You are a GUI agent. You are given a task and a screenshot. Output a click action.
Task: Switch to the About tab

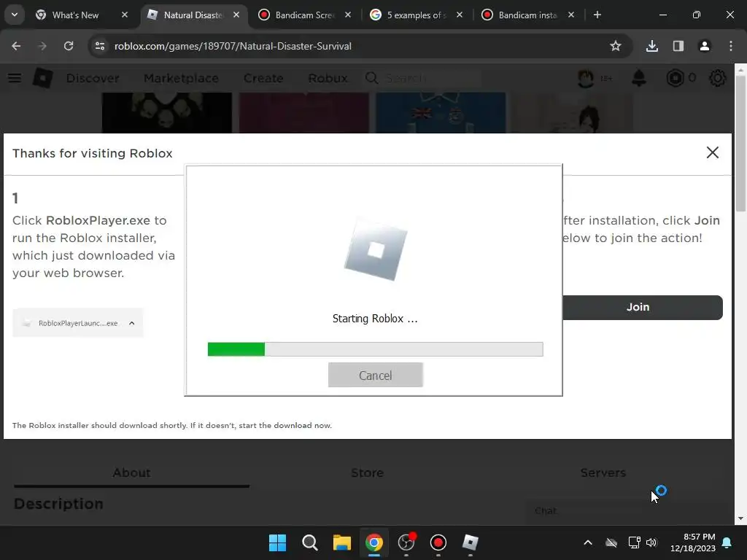click(131, 472)
